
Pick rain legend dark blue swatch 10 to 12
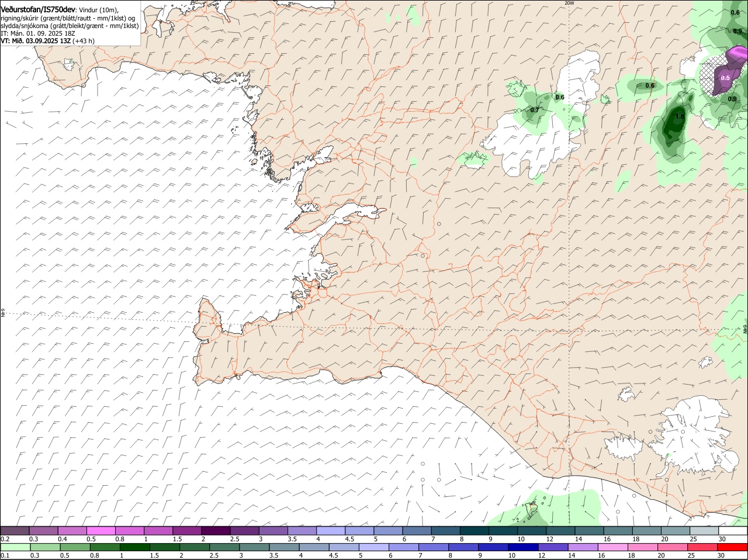[x=523, y=547]
